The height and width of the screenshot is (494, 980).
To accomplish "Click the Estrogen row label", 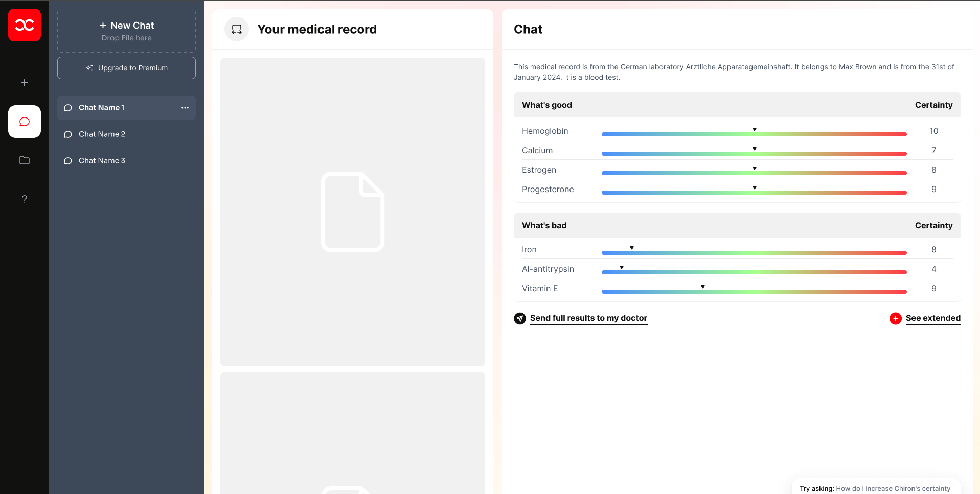I will tap(539, 170).
